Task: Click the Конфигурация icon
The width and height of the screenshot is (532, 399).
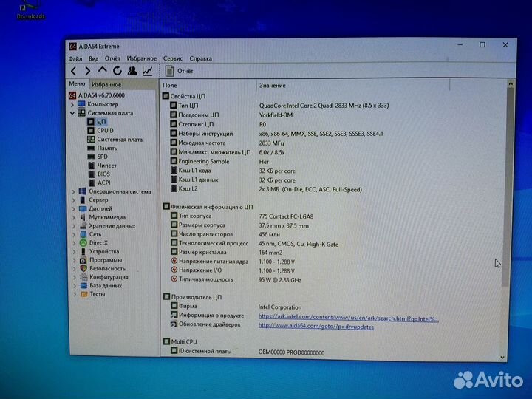Action: pyautogui.click(x=83, y=277)
